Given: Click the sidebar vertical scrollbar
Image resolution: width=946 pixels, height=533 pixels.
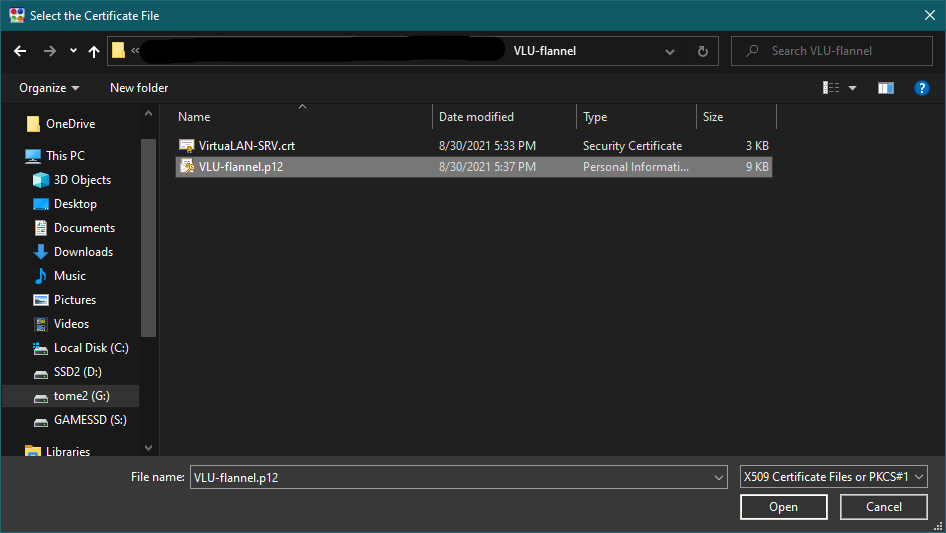Looking at the screenshot, I should point(149,240).
